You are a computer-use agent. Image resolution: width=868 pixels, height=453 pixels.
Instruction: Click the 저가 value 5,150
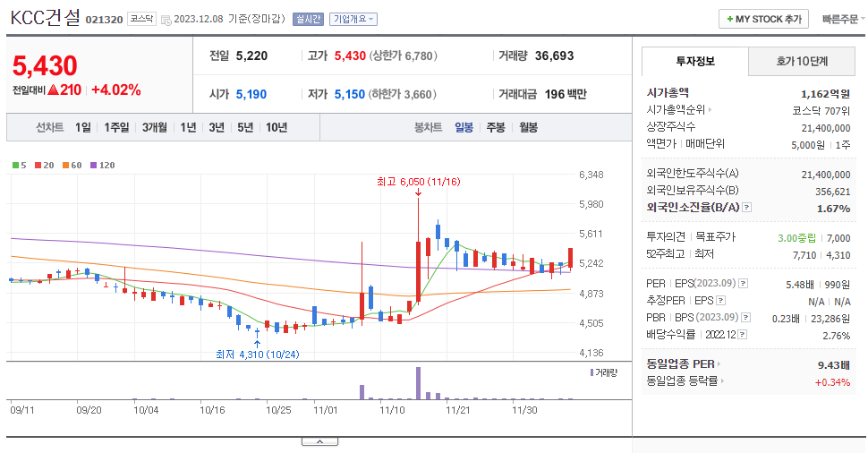pos(350,95)
